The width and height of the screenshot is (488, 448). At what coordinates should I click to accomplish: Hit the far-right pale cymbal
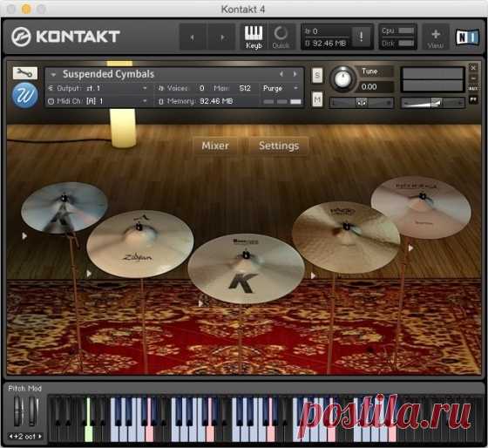pyautogui.click(x=421, y=207)
